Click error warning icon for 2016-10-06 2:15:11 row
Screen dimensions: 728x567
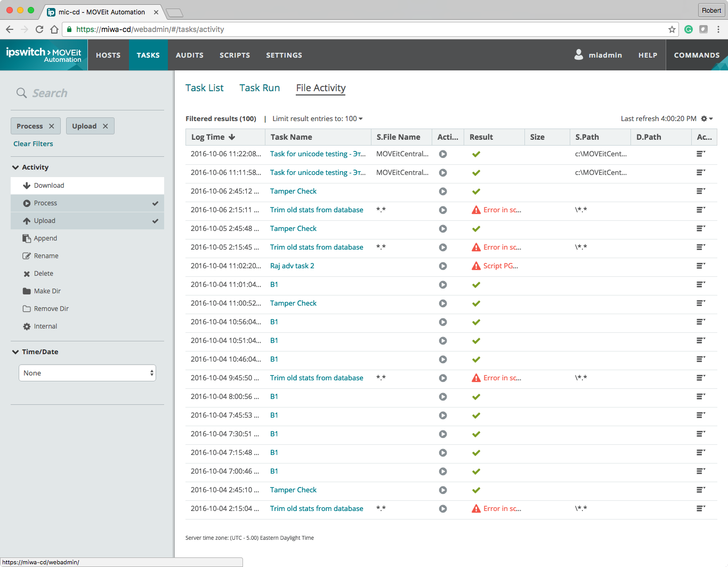tap(476, 210)
